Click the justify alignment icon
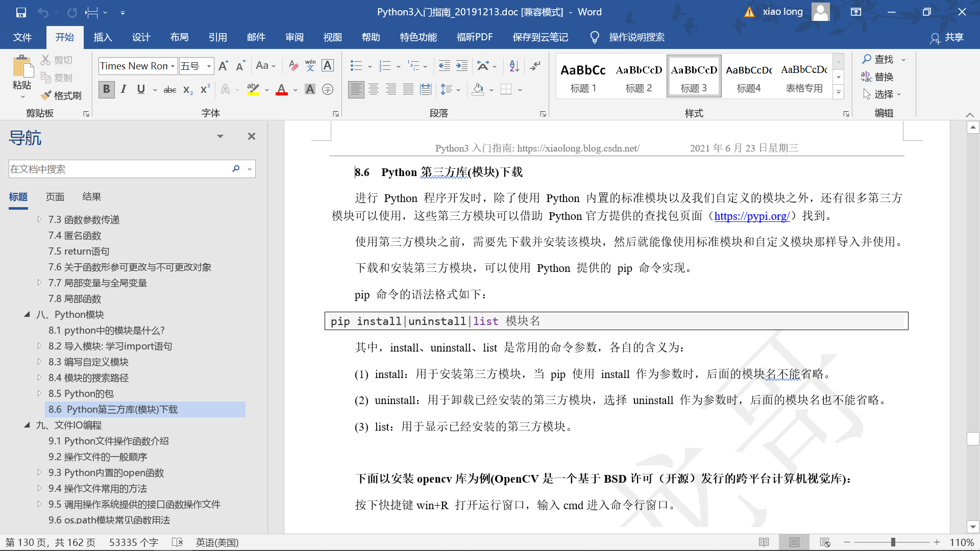Image resolution: width=980 pixels, height=551 pixels. tap(408, 90)
